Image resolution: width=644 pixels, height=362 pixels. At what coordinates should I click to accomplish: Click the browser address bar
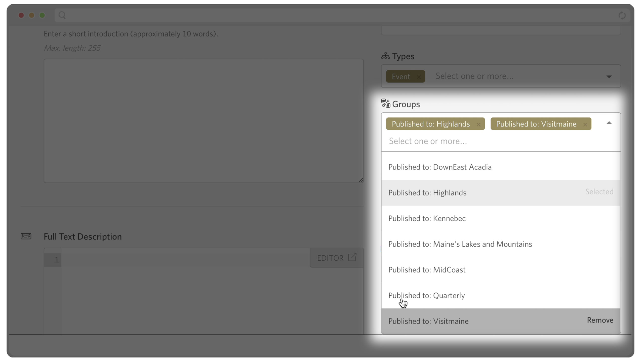click(342, 15)
